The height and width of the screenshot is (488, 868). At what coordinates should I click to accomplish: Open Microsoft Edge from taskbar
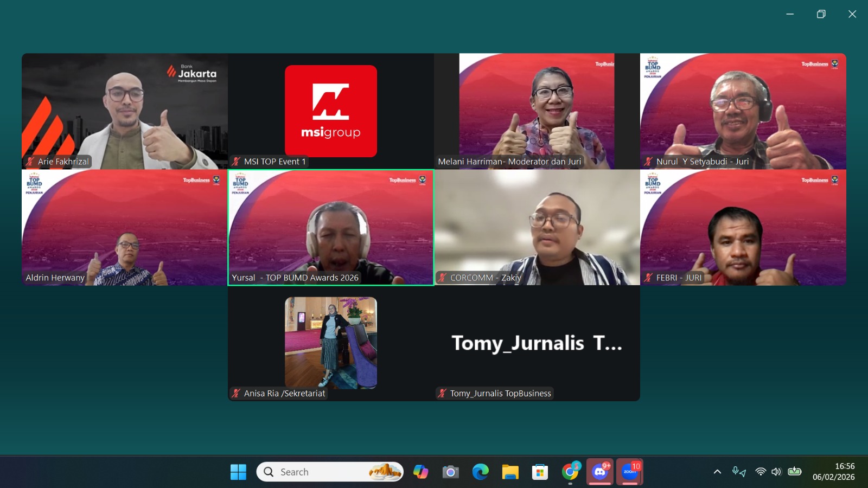pyautogui.click(x=480, y=472)
